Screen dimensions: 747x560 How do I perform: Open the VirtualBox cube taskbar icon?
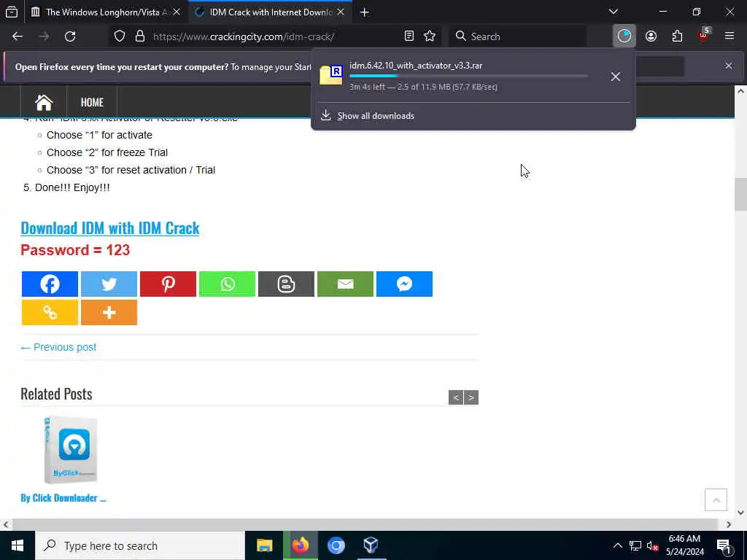(371, 545)
